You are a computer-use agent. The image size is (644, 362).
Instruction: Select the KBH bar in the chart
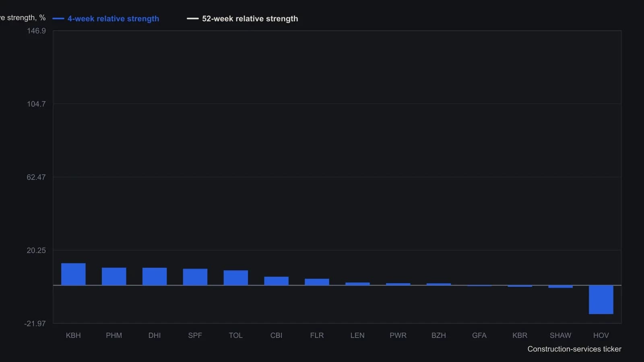coord(73,274)
